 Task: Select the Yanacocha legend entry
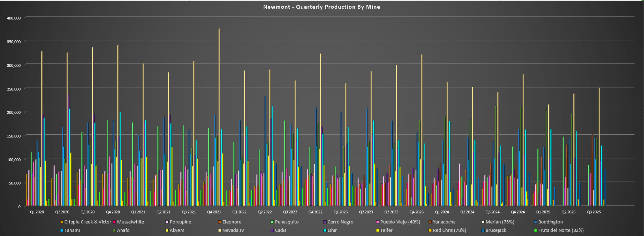tap(442, 222)
